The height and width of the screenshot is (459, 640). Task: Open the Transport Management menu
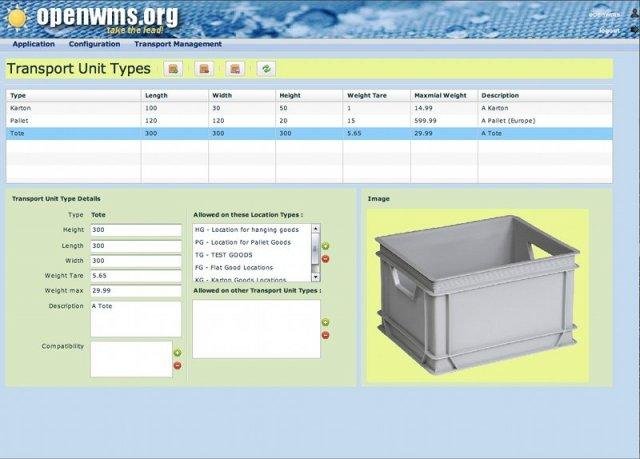(178, 44)
